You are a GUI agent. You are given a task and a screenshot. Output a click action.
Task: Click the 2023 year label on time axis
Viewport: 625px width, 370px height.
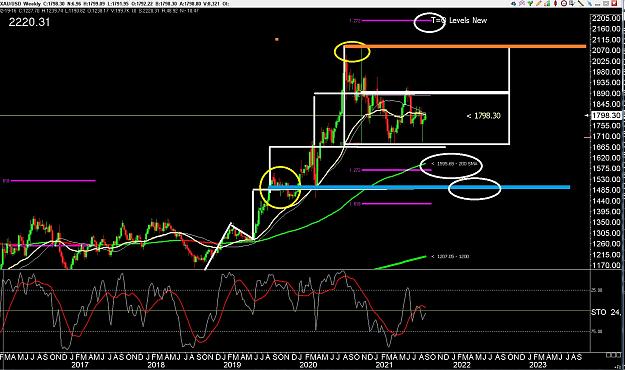(538, 365)
